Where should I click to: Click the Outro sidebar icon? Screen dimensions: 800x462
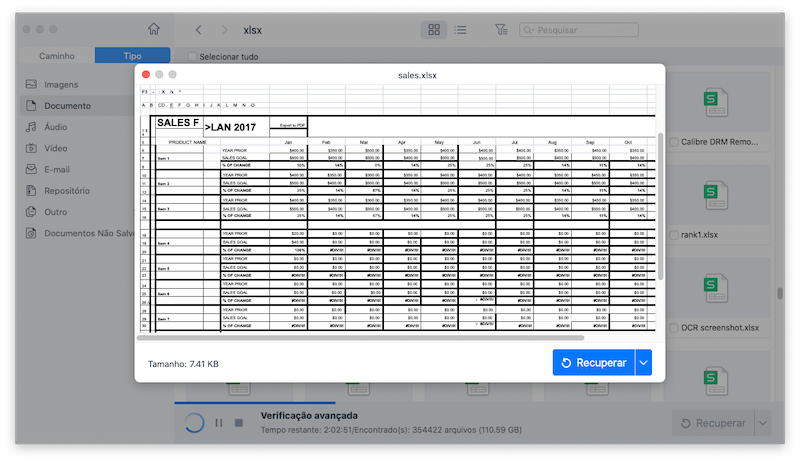31,212
